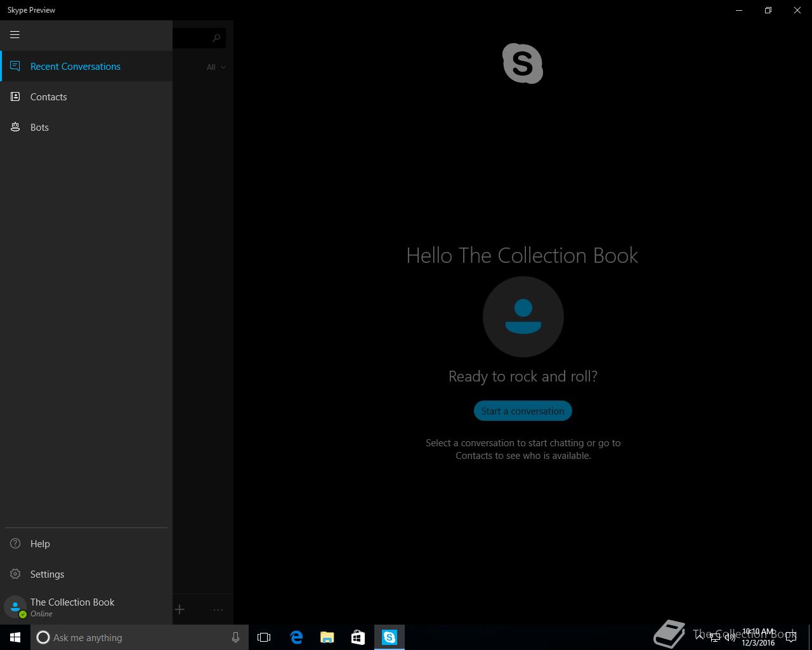Click the profile avatar in center
812x650 pixels.
[523, 317]
